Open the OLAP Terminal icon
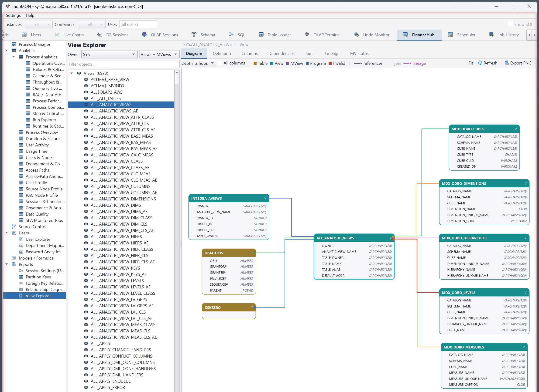This screenshot has width=539, height=392. [x=307, y=34]
